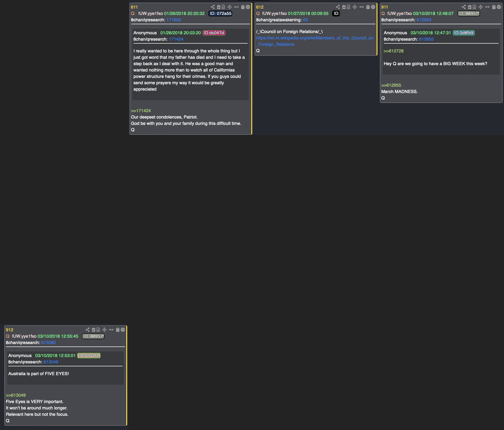Click the yellow post number 912
Screen dimensions: 504x430
tap(10, 330)
